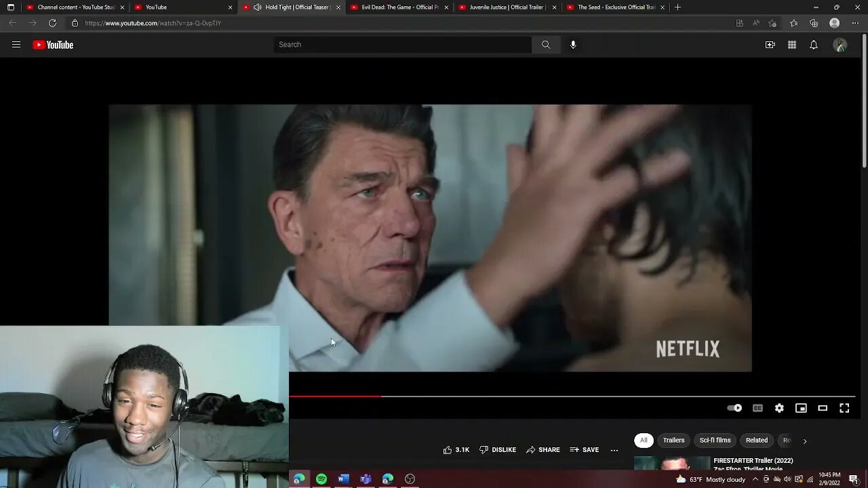This screenshot has height=488, width=868.
Task: Go back in browser history
Action: (12, 23)
